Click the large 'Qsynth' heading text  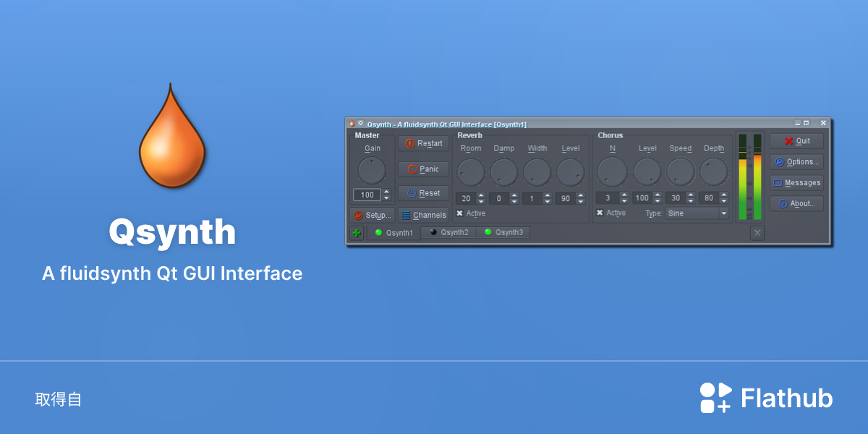click(x=172, y=233)
